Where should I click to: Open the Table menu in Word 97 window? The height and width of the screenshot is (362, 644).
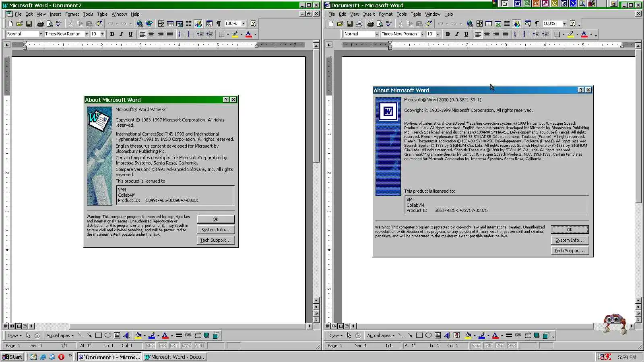102,14
